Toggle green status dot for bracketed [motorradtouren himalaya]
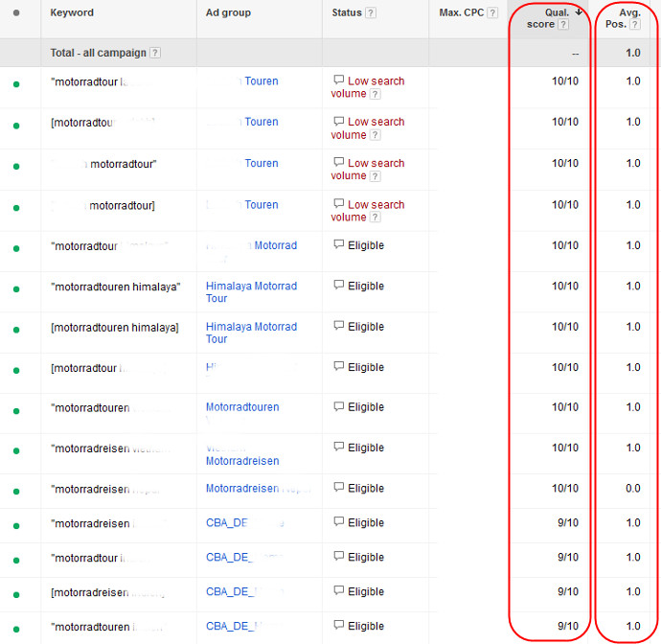Viewport: 661px width, 644px height. tap(16, 330)
